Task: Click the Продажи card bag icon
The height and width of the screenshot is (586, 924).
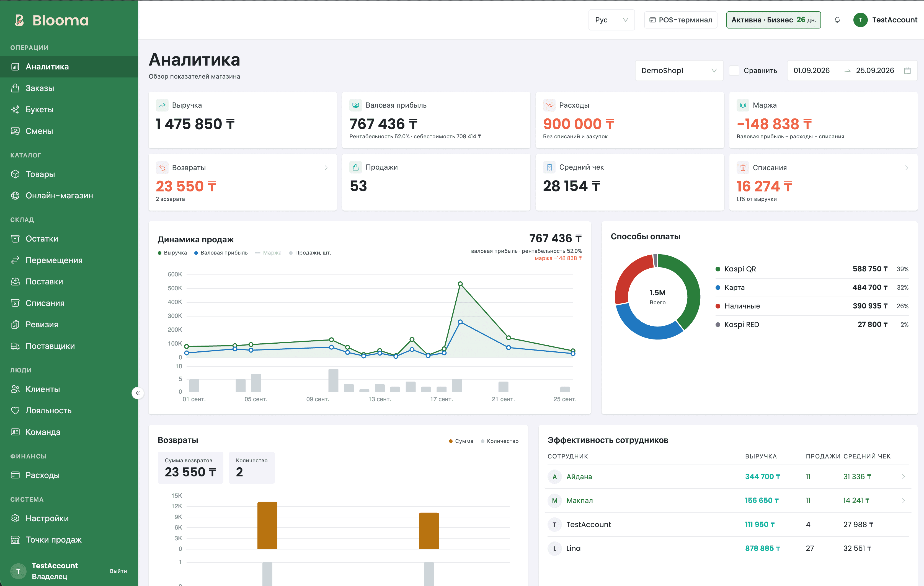Action: pyautogui.click(x=356, y=167)
